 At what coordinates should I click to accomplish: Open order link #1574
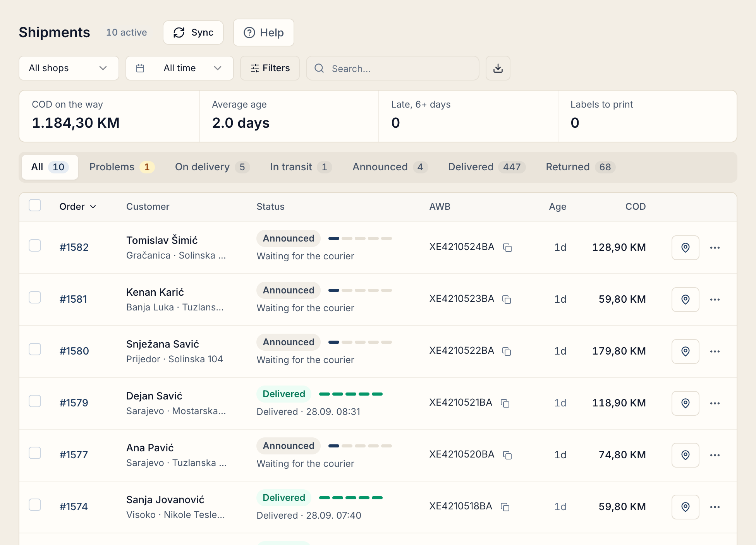pos(74,507)
